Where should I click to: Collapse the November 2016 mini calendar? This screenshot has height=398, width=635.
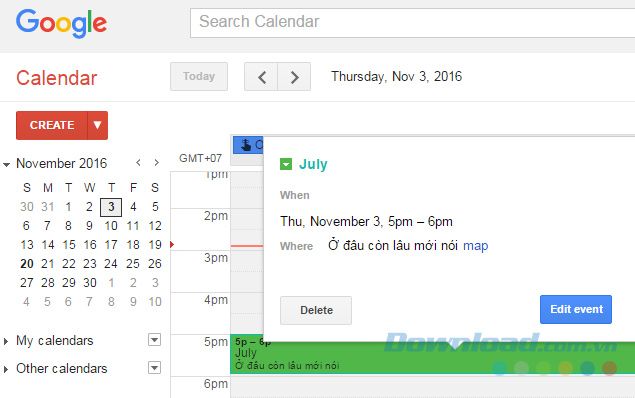6,164
